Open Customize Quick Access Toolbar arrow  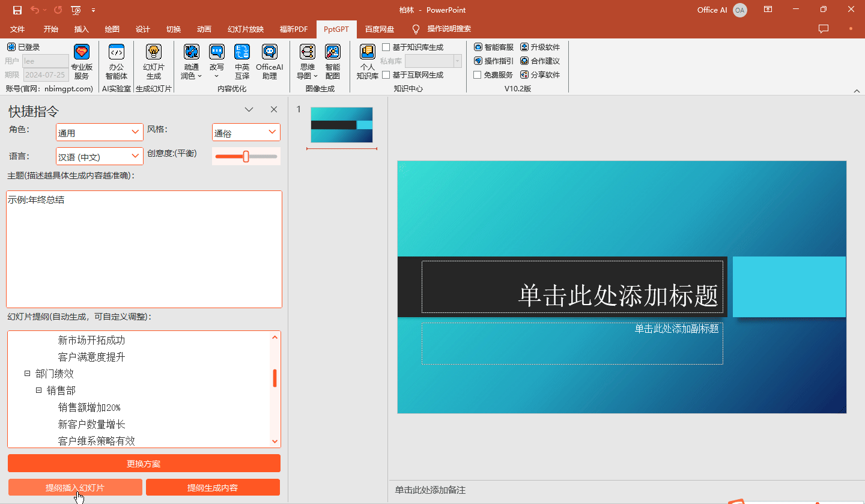point(94,10)
